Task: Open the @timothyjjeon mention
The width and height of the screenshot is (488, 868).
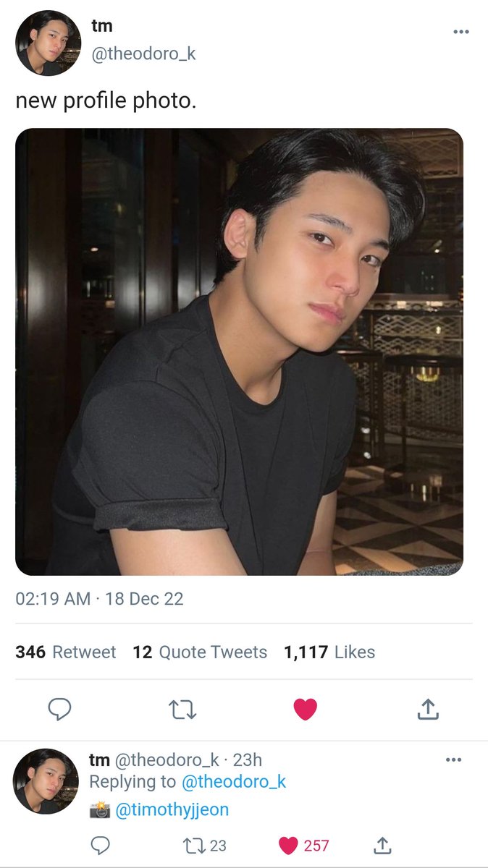Action: point(172,809)
